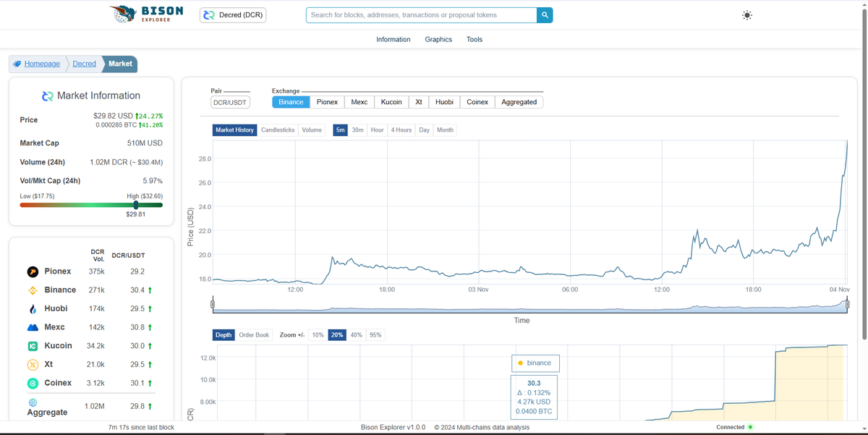Viewport: 868px width, 435px height.
Task: Click the page vertical scrollbar
Action: point(864,174)
